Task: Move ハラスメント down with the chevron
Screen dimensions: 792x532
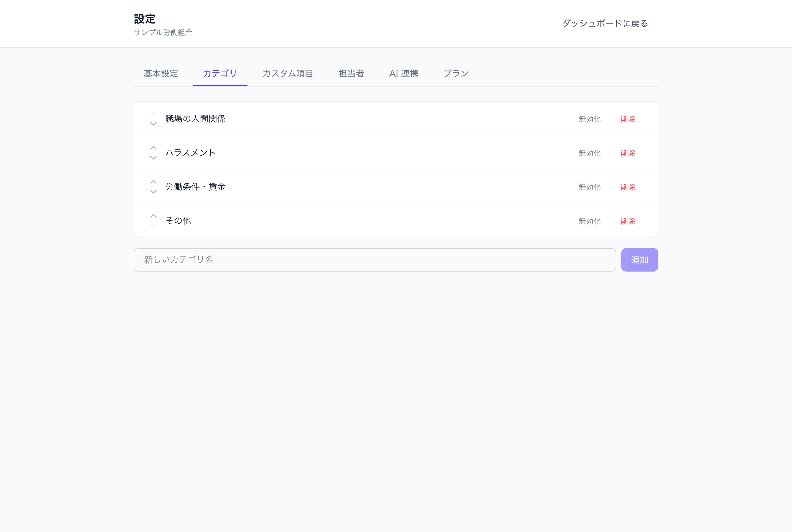Action: point(153,158)
